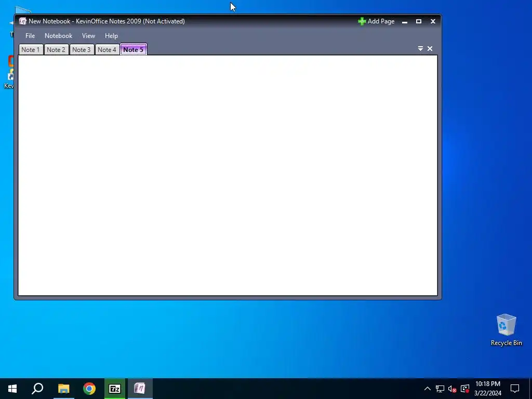Open File Explorer from the taskbar
Image resolution: width=532 pixels, height=399 pixels.
63,389
